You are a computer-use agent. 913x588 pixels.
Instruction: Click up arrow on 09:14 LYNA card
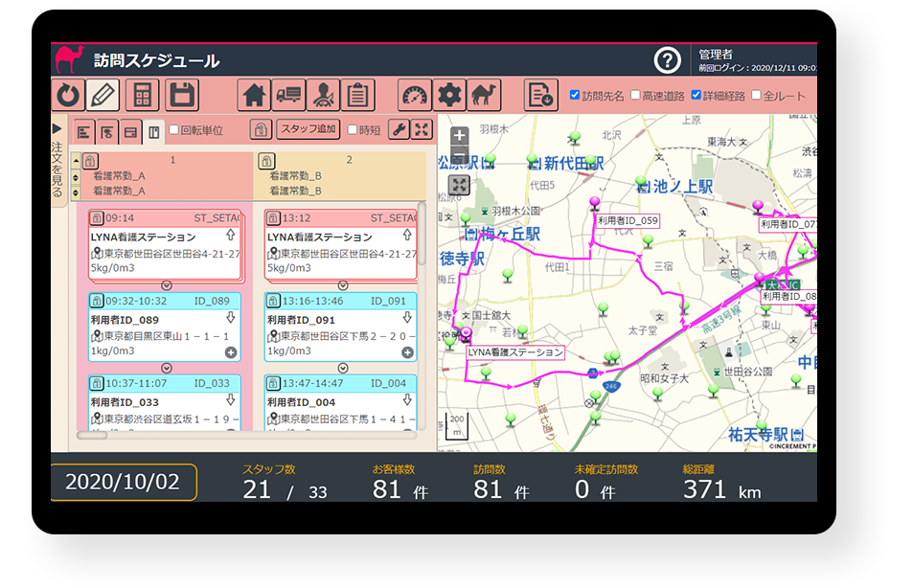click(231, 235)
